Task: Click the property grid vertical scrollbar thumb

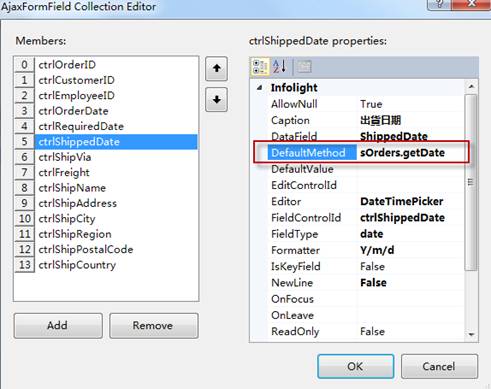Action: pos(471,182)
